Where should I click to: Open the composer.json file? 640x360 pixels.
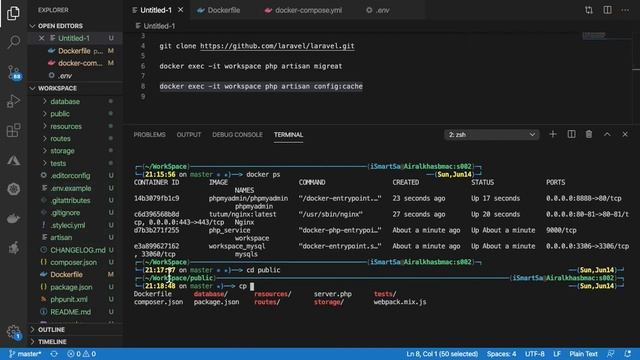(75, 262)
